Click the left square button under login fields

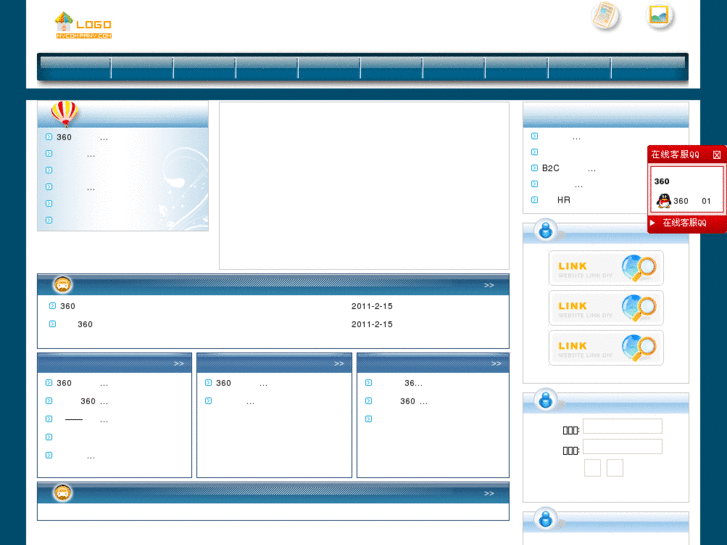click(x=593, y=468)
